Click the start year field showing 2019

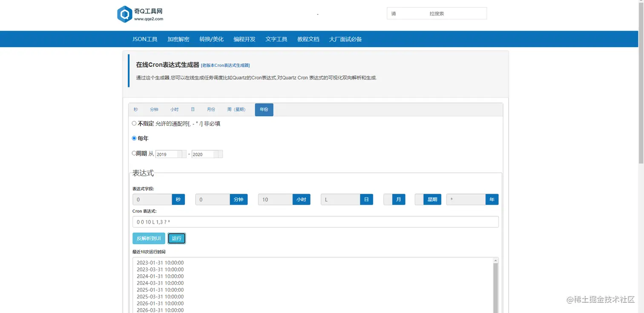tap(171, 154)
